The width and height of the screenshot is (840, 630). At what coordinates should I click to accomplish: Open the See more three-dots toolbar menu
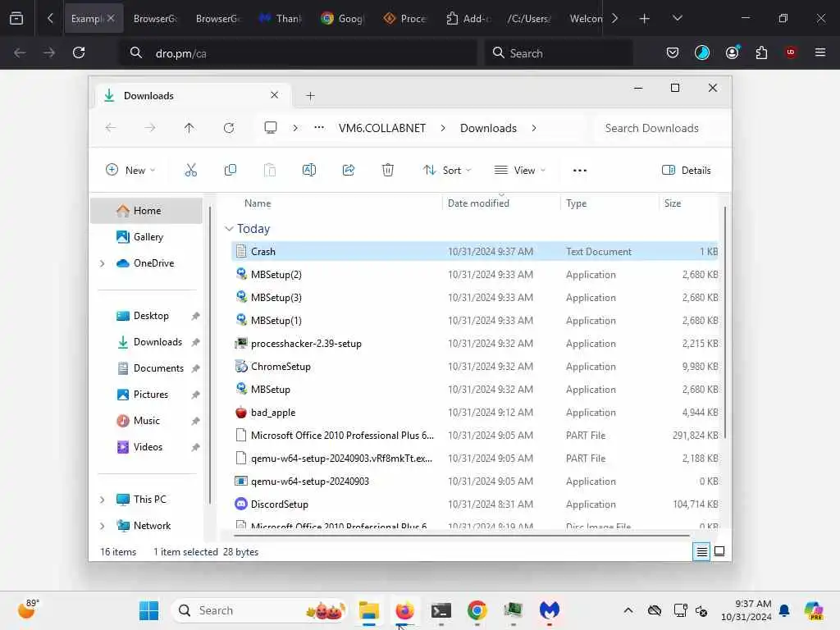tap(580, 171)
